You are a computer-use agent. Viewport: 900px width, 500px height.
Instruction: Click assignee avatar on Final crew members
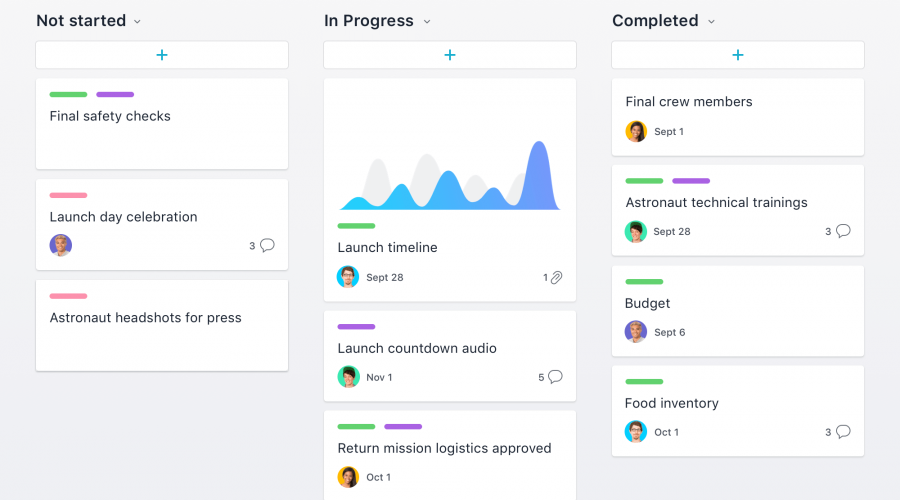pos(636,131)
